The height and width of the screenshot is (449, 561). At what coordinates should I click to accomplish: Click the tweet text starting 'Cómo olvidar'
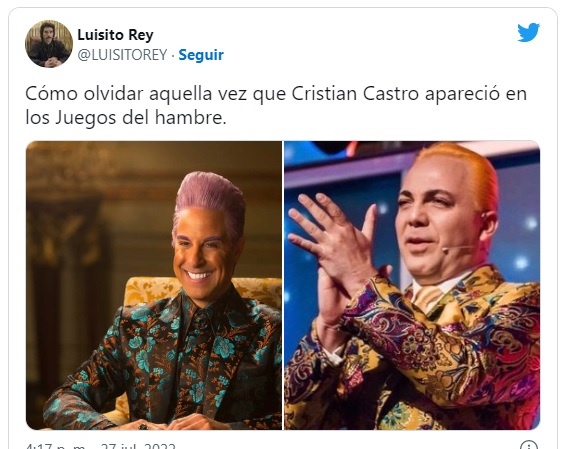click(275, 106)
